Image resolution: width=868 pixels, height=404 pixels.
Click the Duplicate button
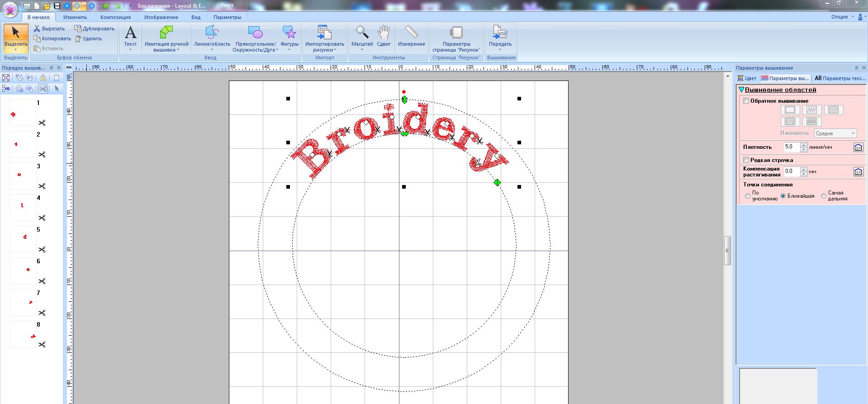point(95,29)
